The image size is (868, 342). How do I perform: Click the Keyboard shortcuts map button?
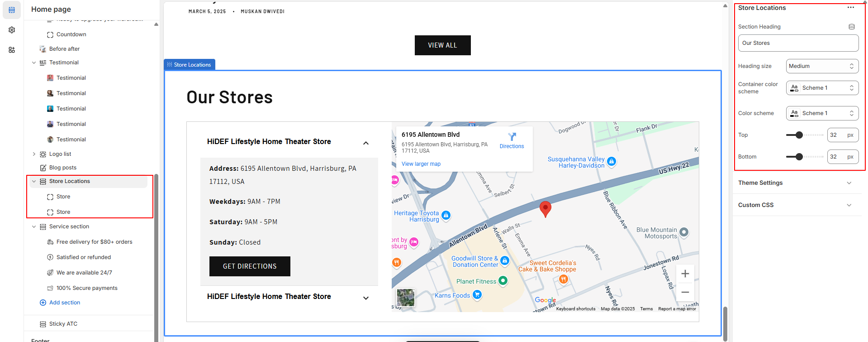click(576, 309)
